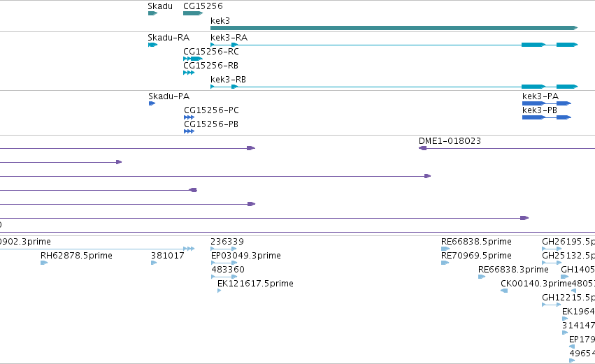The image size is (595, 364).
Task: Click the kek3-PB protein feature
Action: 547,117
